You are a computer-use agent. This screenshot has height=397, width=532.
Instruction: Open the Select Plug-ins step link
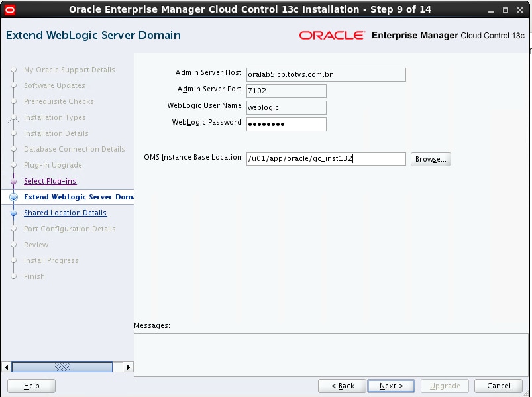50,181
